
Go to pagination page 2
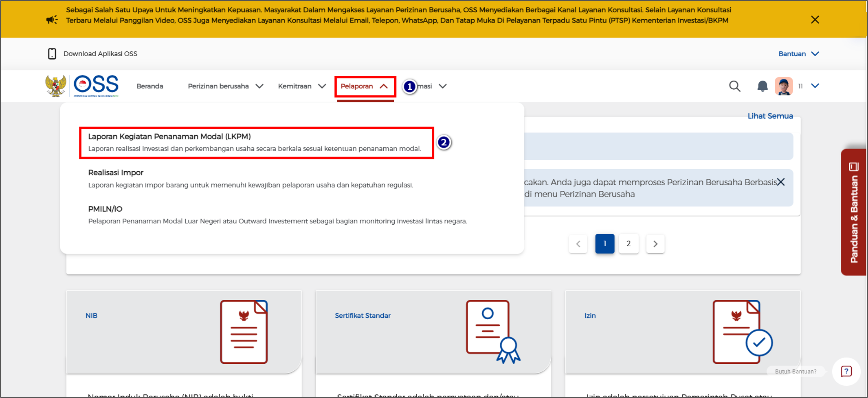(x=628, y=243)
